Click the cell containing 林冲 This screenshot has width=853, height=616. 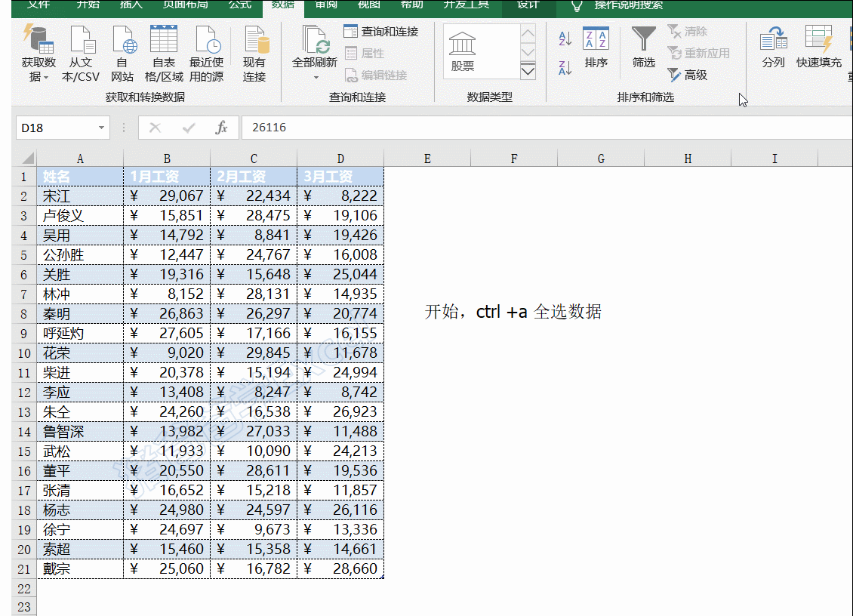click(80, 294)
